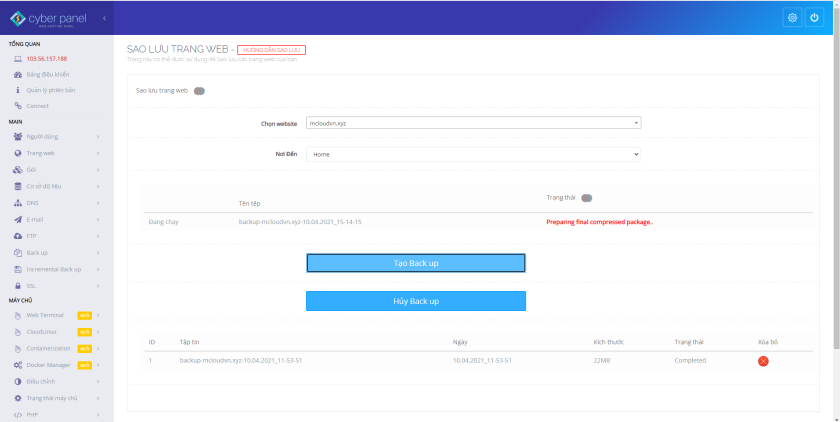This screenshot has height=422, width=840.
Task: Click the contrast icon beside Điều chỉnh
Action: (x=18, y=382)
